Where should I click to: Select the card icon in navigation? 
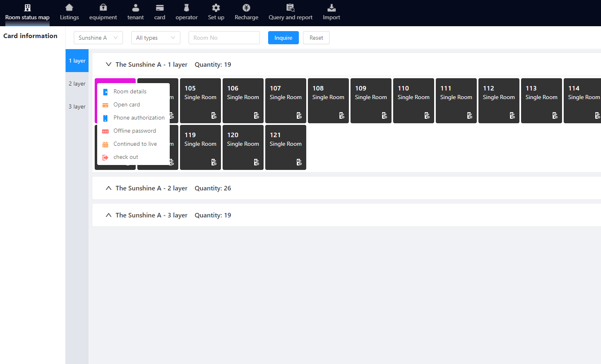159,8
